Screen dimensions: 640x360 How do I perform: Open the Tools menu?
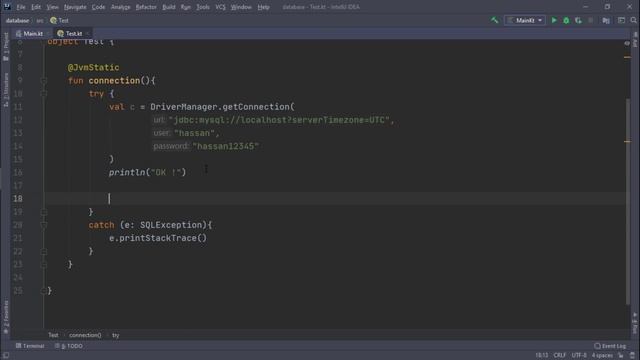click(x=203, y=7)
